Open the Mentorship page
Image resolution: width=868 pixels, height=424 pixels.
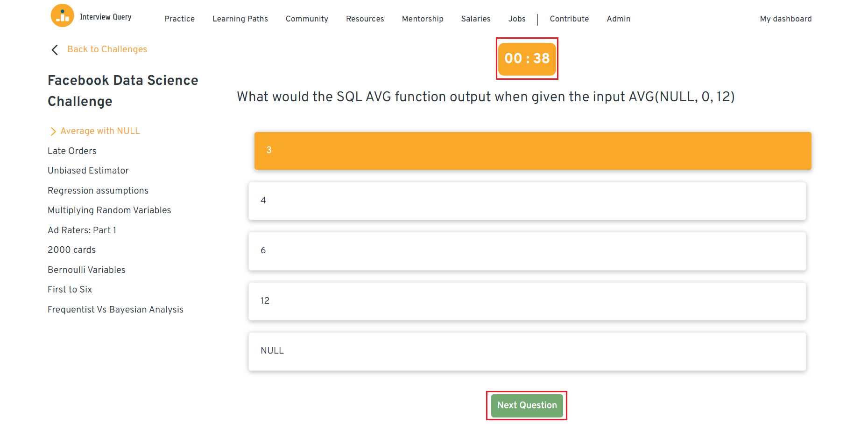click(x=422, y=19)
